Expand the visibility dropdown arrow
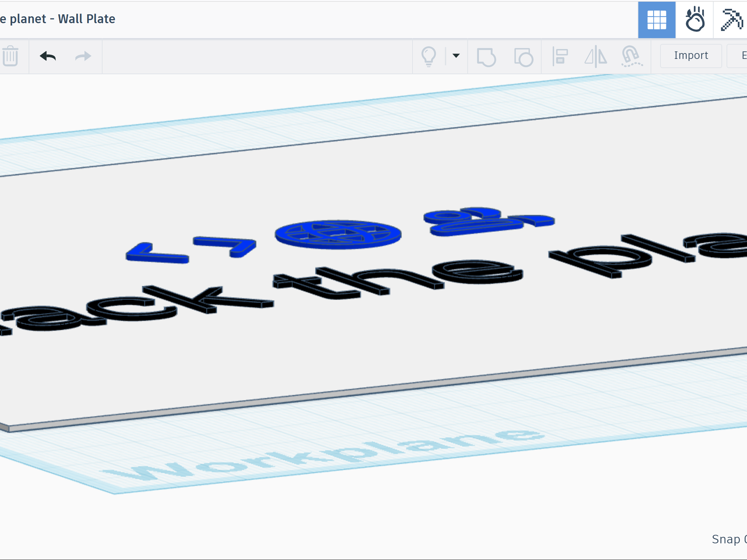 click(x=456, y=55)
